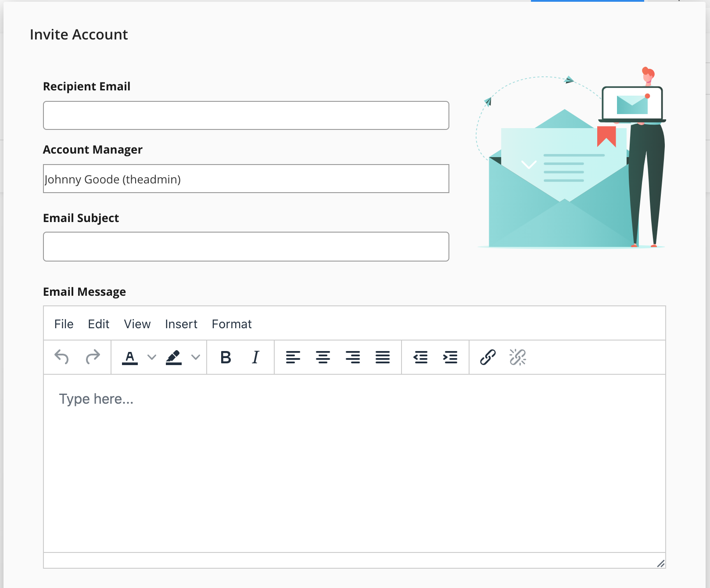
Task: Open the View menu in editor
Action: click(x=137, y=324)
